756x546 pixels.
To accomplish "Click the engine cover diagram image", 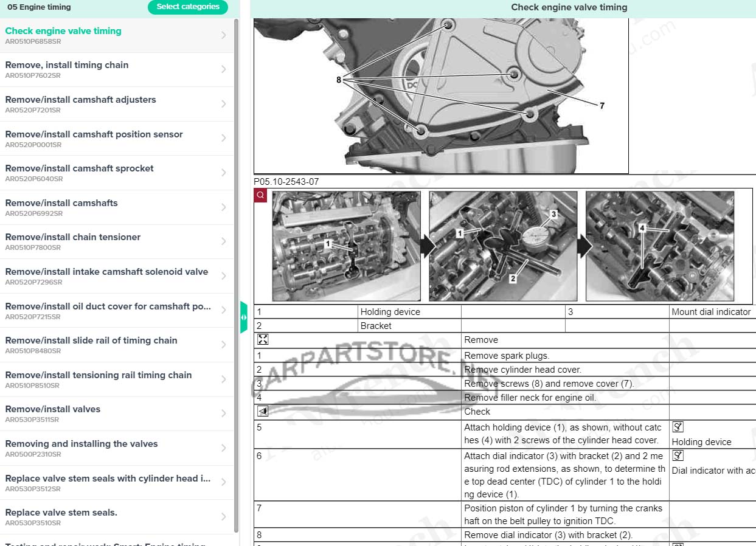I will (x=441, y=95).
